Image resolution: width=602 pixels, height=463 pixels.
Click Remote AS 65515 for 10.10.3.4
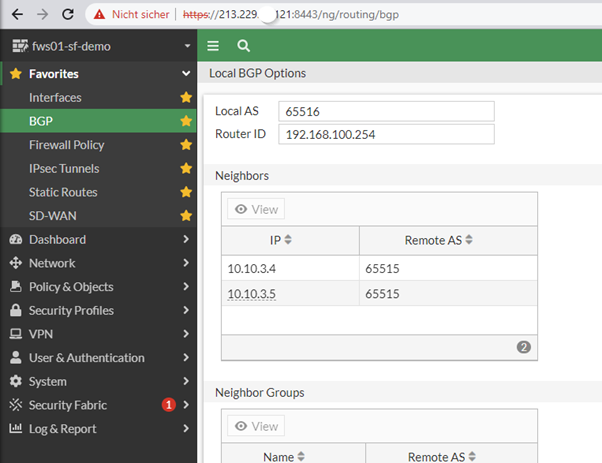[x=382, y=269]
